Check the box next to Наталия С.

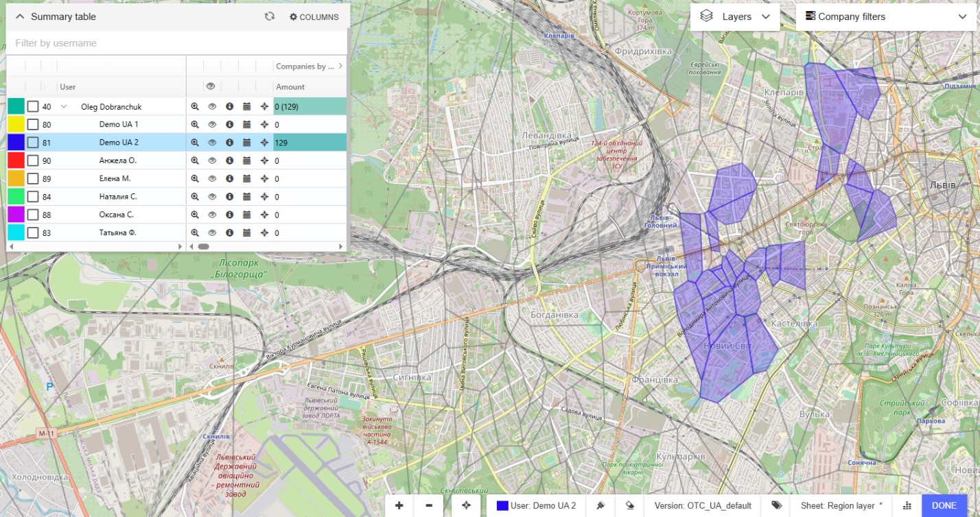click(x=33, y=197)
